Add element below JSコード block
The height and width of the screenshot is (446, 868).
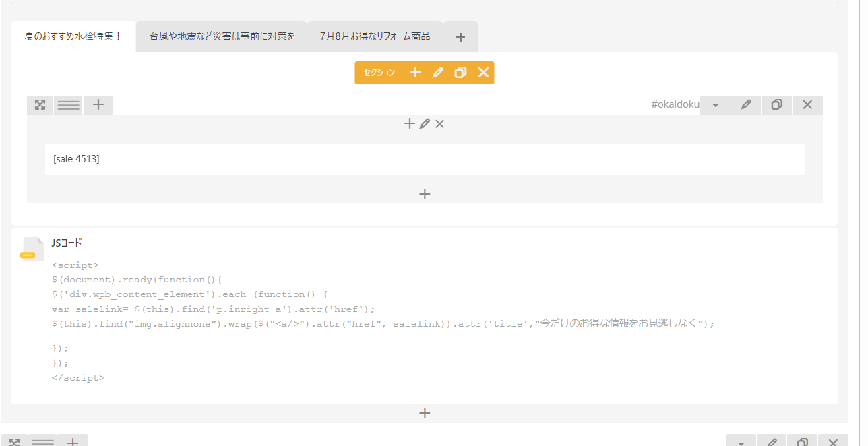[x=425, y=413]
